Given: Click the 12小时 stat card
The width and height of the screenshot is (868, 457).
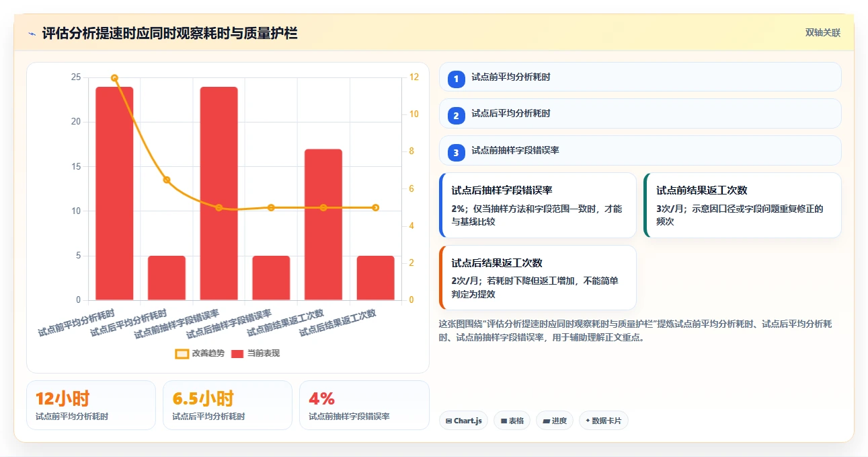Looking at the screenshot, I should [x=91, y=405].
